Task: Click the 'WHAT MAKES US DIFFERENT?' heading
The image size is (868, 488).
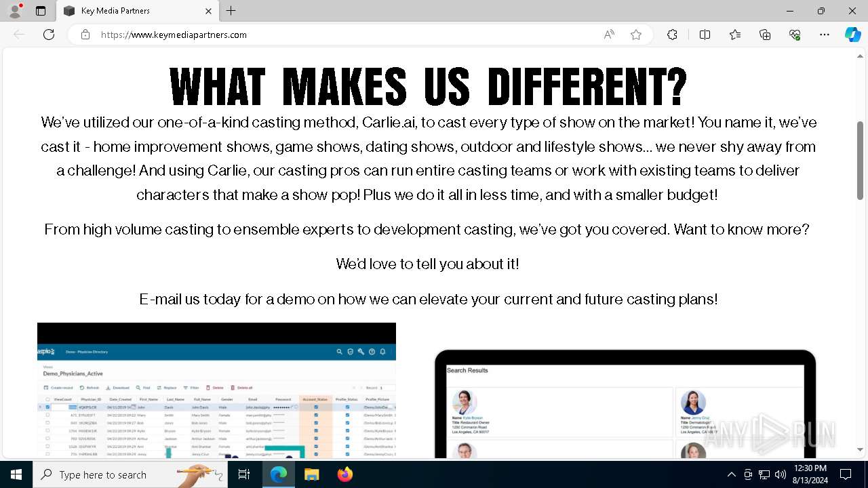Action: (x=428, y=87)
